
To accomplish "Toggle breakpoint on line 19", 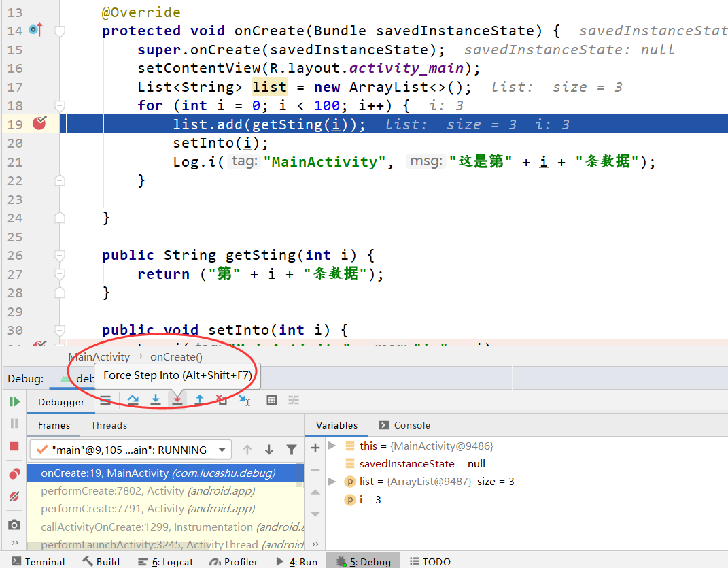I will coord(39,124).
